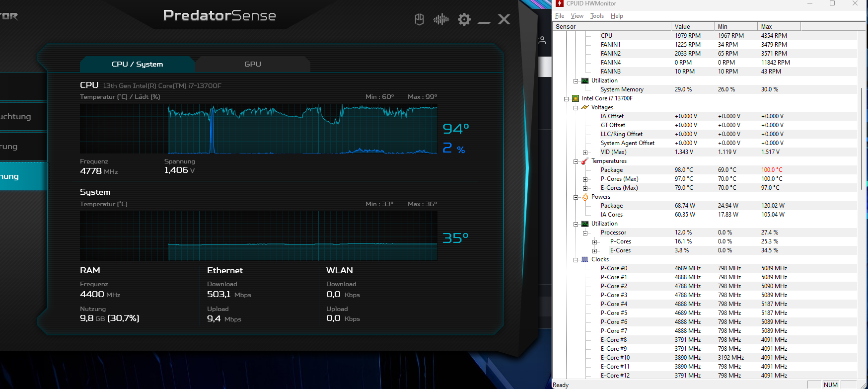This screenshot has height=389, width=868.
Task: Click the Value column header
Action: pyautogui.click(x=693, y=27)
